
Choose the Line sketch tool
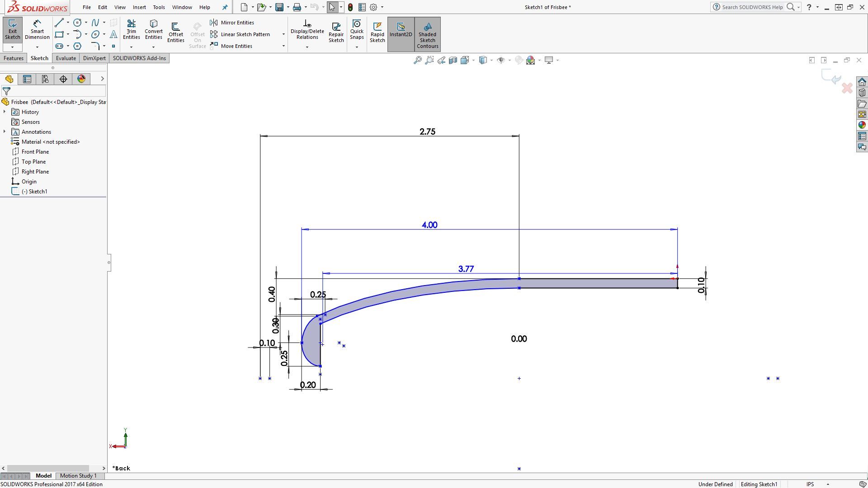[59, 23]
